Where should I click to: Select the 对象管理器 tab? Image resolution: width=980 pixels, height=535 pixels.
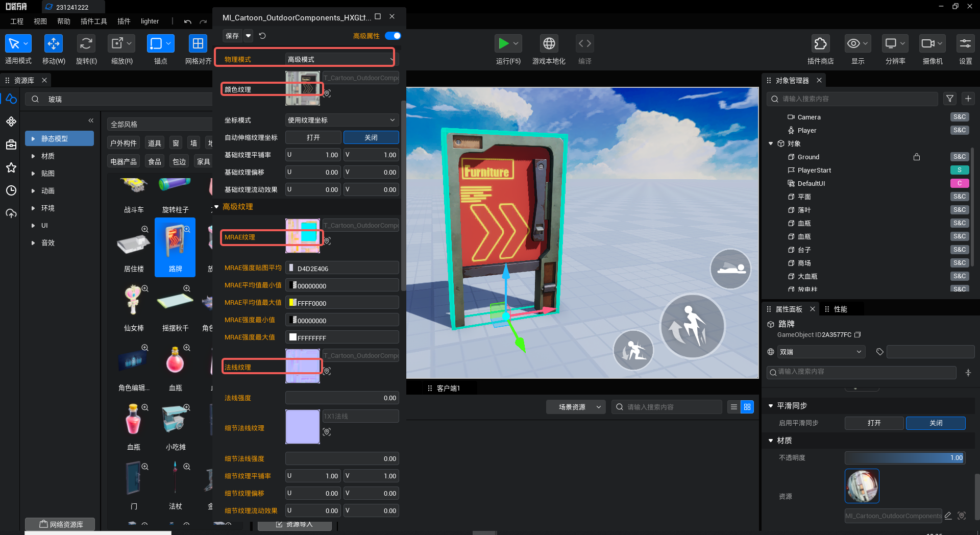(x=792, y=80)
